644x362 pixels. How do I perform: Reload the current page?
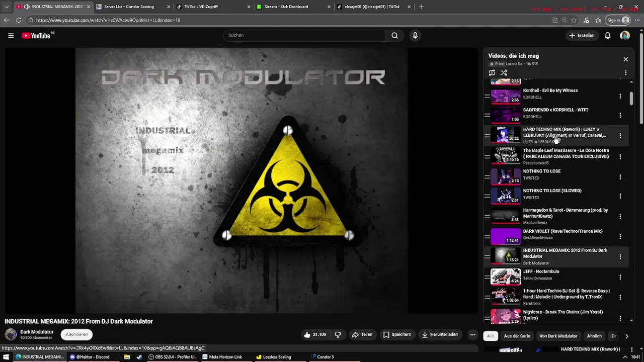point(19,20)
